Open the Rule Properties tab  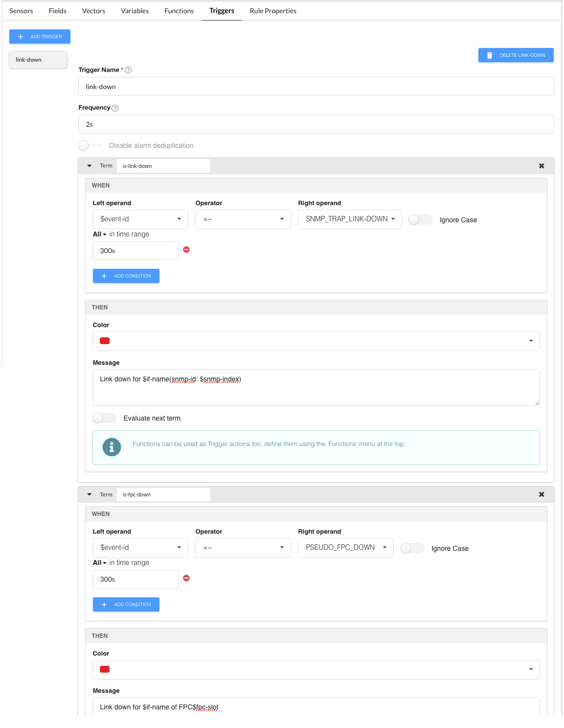[x=273, y=11]
